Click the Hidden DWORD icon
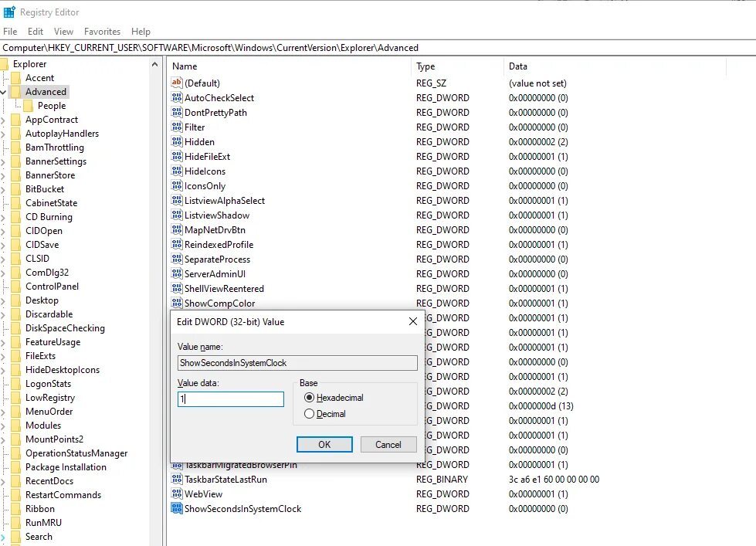 pyautogui.click(x=177, y=142)
